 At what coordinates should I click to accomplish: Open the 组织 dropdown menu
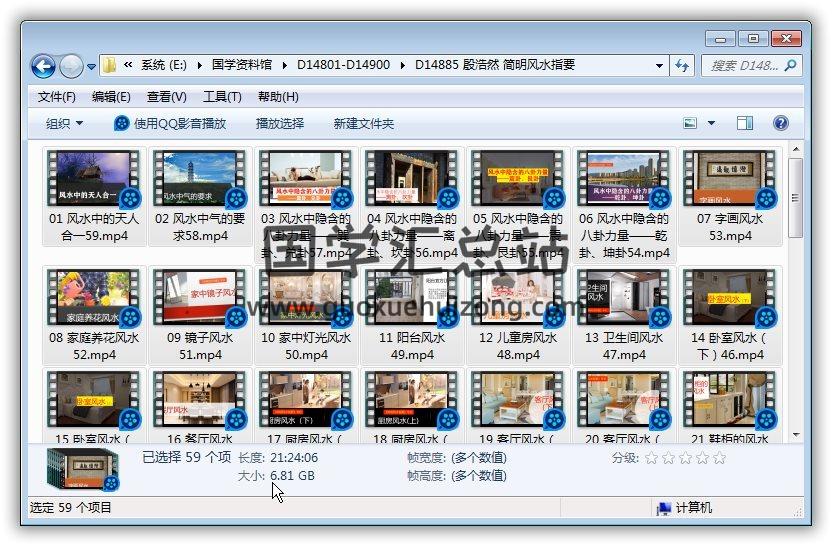pos(64,123)
